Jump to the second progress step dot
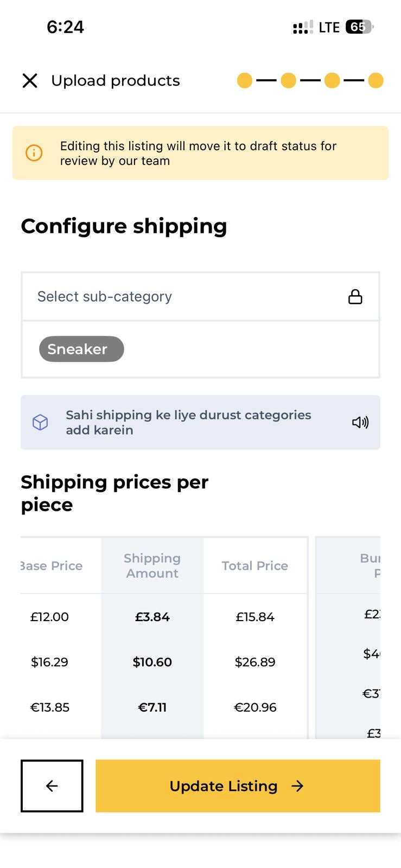The height and width of the screenshot is (868, 401). click(x=289, y=81)
